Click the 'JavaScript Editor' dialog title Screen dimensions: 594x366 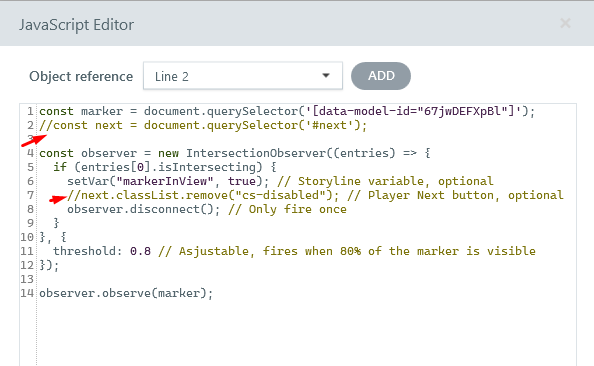click(77, 25)
